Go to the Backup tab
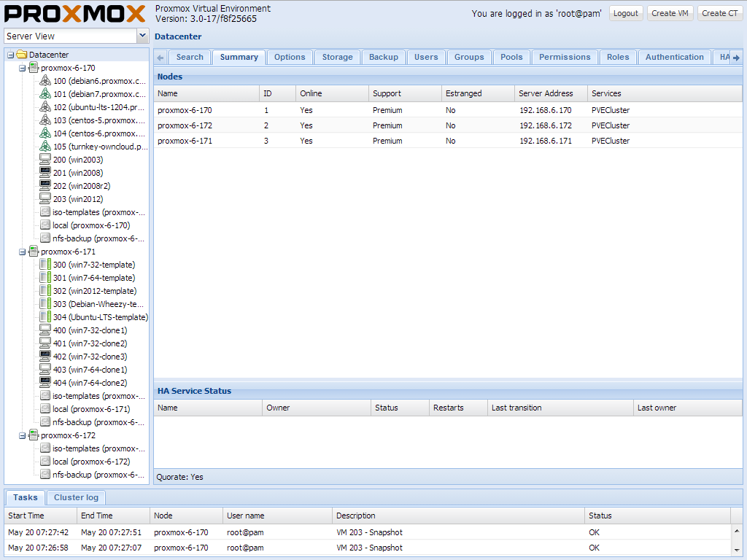 [x=384, y=57]
